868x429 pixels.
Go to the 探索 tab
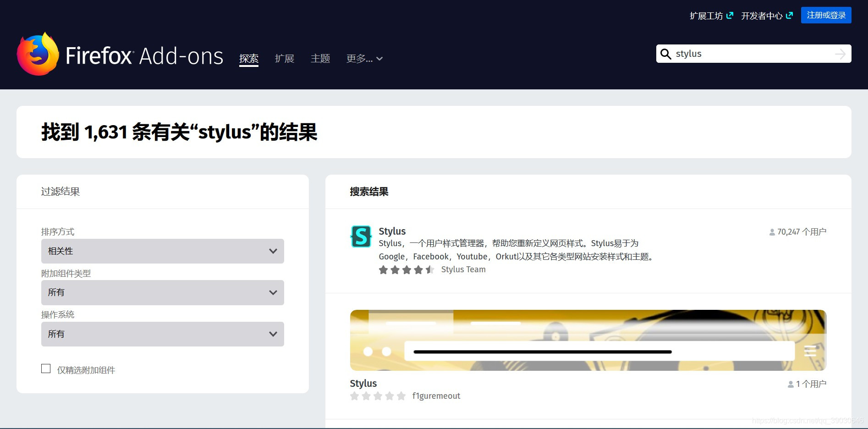[x=249, y=59]
